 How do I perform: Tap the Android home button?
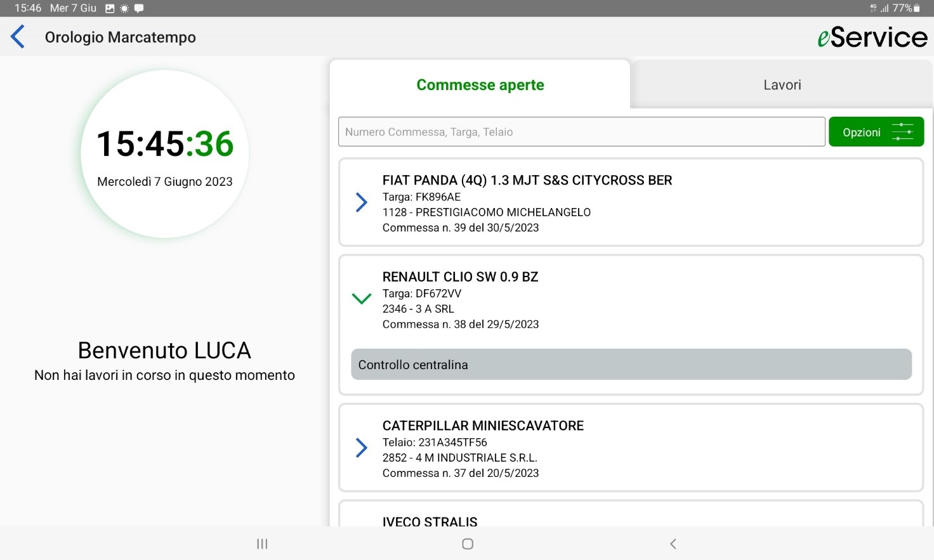468,544
